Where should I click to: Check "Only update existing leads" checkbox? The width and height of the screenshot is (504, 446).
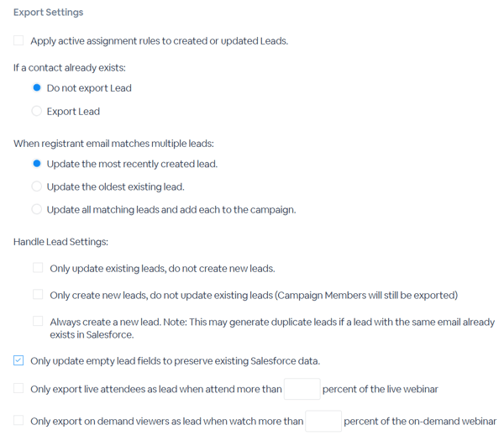pyautogui.click(x=38, y=268)
